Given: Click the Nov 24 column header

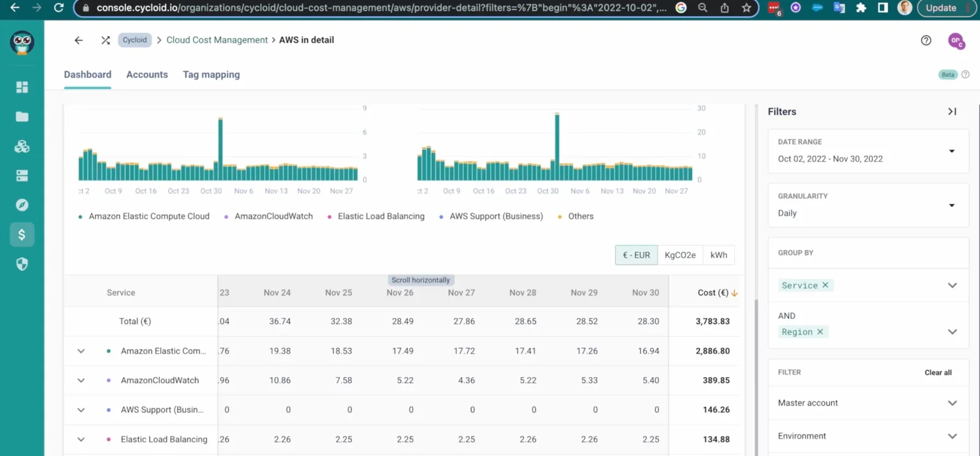Looking at the screenshot, I should coord(277,293).
